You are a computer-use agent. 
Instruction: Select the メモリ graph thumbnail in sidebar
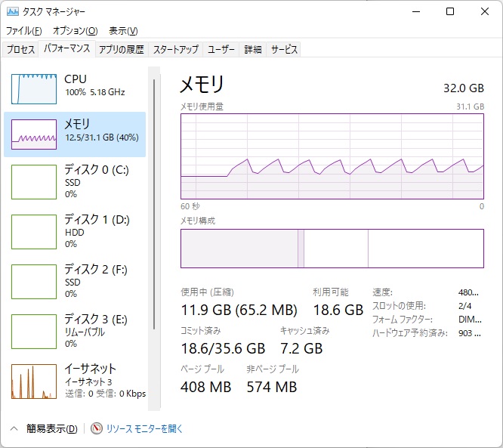pyautogui.click(x=34, y=134)
